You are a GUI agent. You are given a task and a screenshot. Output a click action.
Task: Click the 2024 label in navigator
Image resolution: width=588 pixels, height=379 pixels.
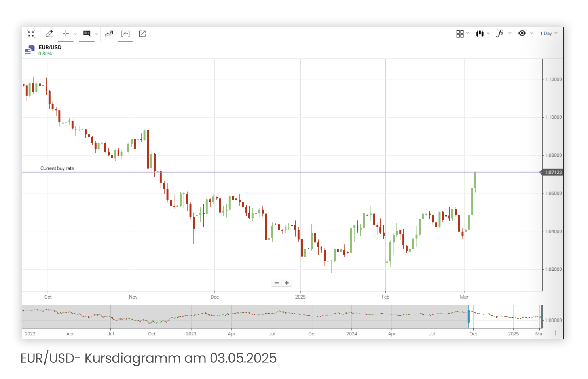click(x=352, y=334)
